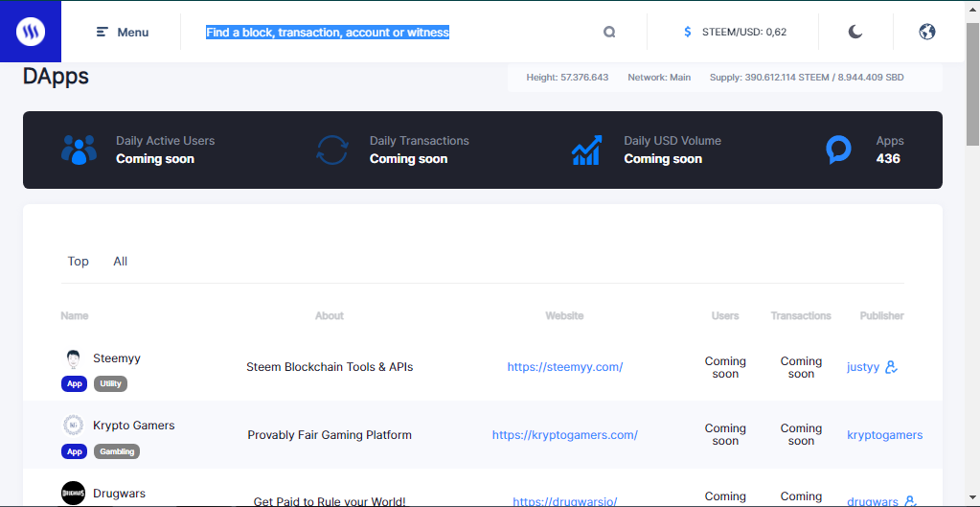
Task: Click the Daily Active Users people icon
Action: coord(80,150)
